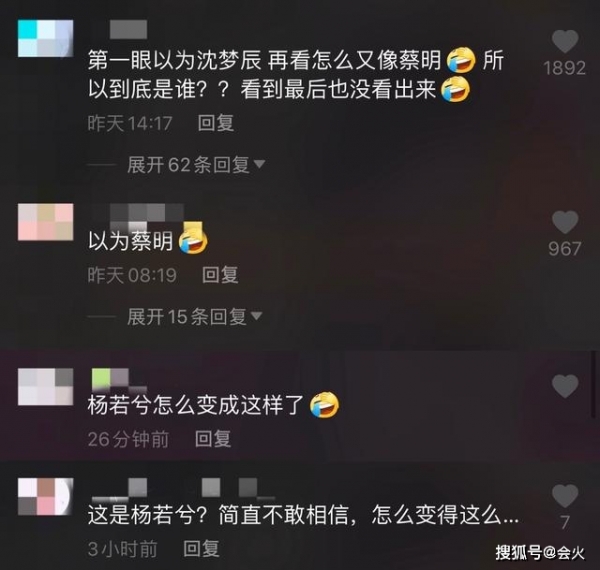Screen dimensions: 600x570
Task: Reply to the 3小时前 comment
Action: pyautogui.click(x=201, y=549)
